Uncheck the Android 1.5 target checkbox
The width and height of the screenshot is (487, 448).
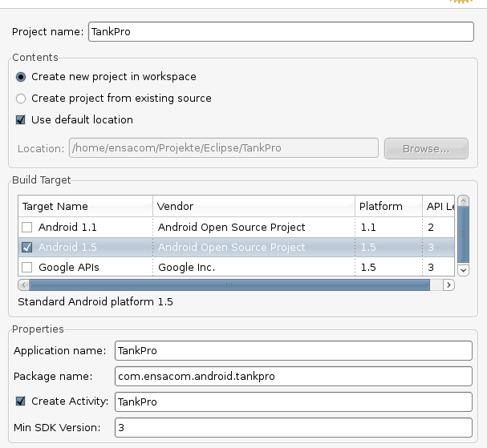click(x=27, y=247)
